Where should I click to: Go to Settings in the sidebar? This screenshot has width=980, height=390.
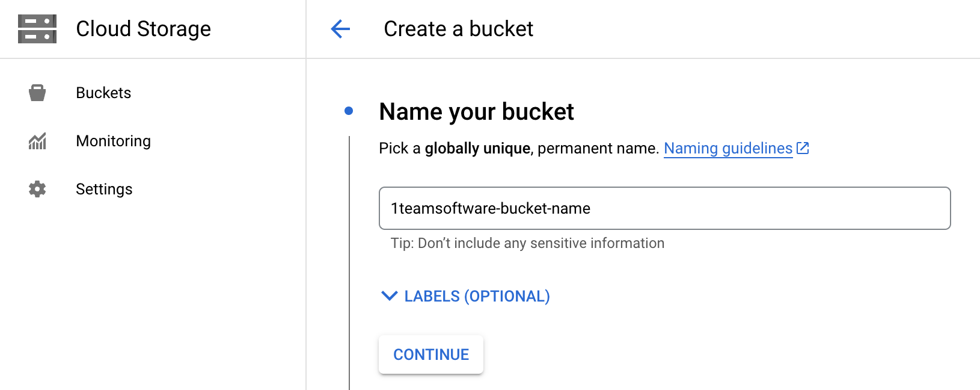pyautogui.click(x=104, y=189)
